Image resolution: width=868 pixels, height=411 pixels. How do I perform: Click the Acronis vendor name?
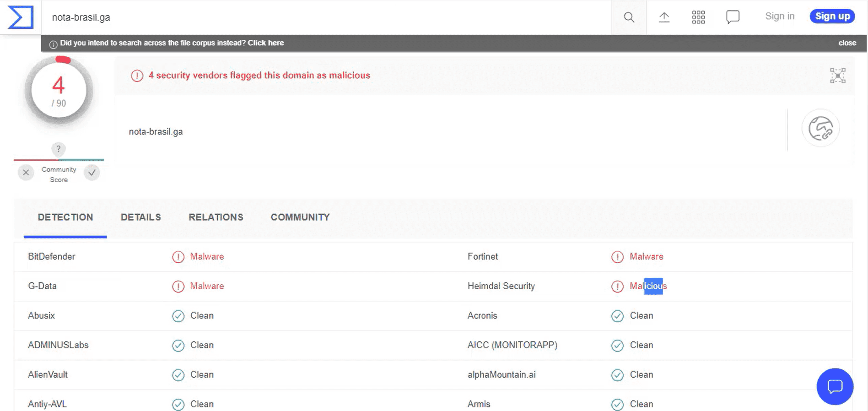pos(482,316)
